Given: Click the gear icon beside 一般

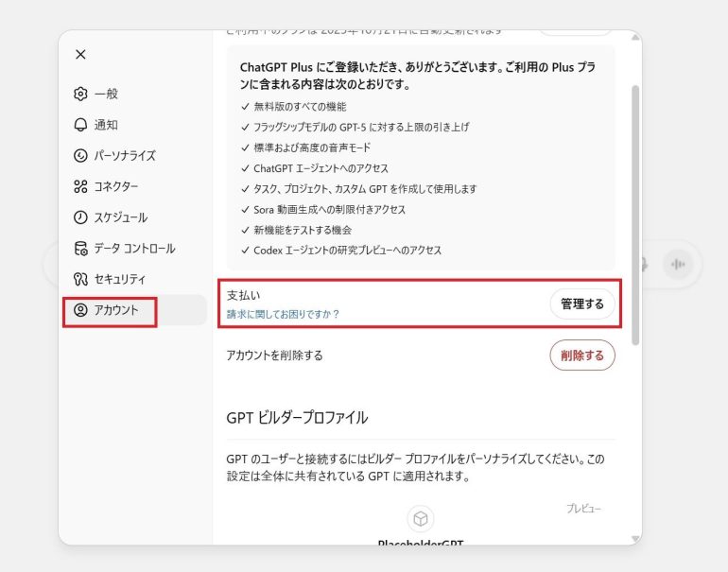Looking at the screenshot, I should pyautogui.click(x=80, y=94).
